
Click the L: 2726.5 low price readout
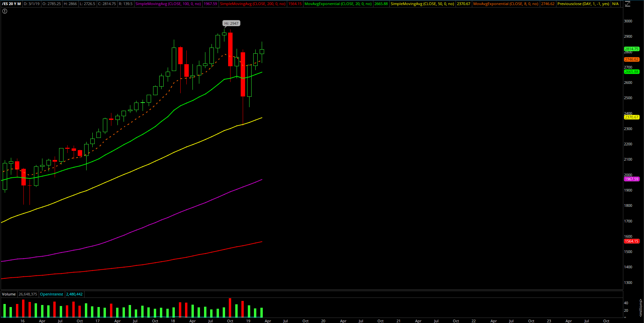pos(87,4)
